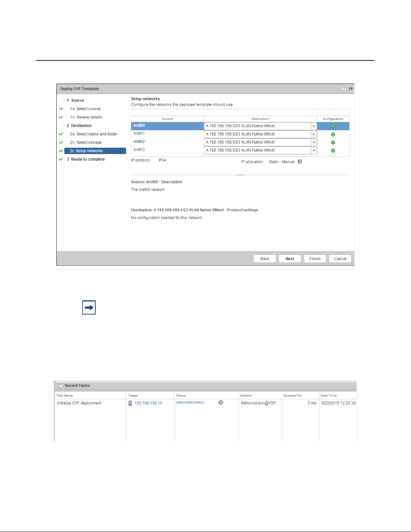Select the breth0 source row

click(167, 126)
